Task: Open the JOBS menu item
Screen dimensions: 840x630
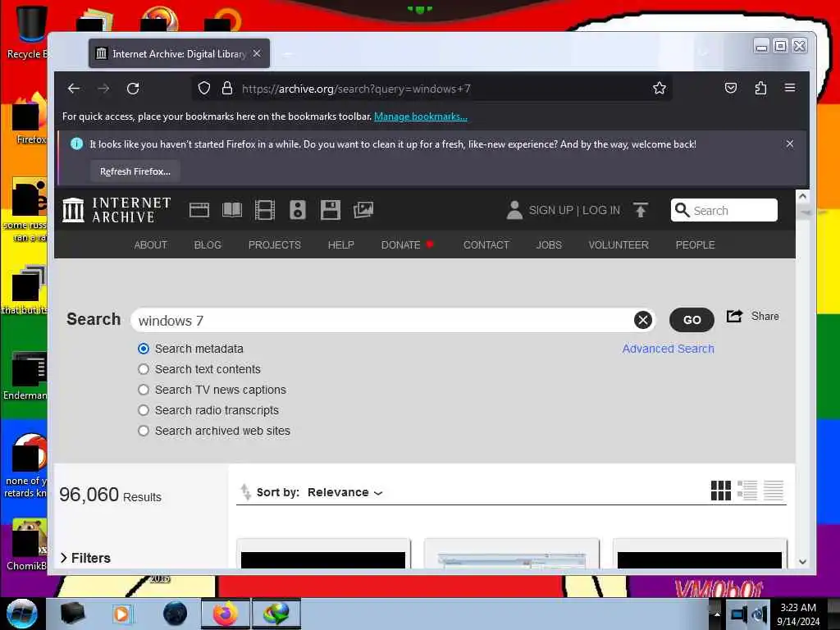Action: [x=549, y=244]
